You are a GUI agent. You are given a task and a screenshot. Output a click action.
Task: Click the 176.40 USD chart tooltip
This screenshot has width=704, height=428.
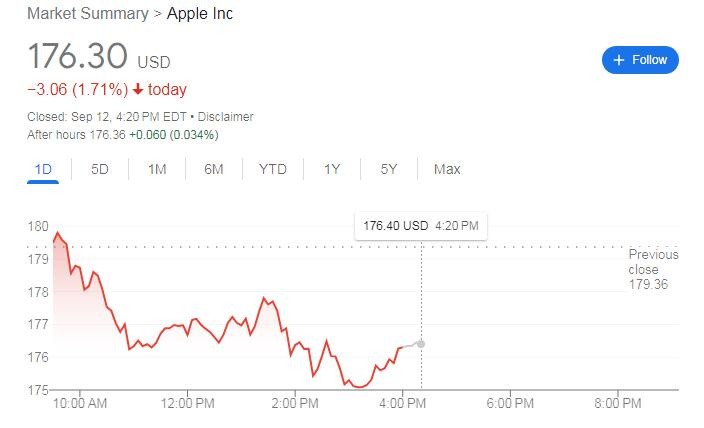pyautogui.click(x=420, y=226)
